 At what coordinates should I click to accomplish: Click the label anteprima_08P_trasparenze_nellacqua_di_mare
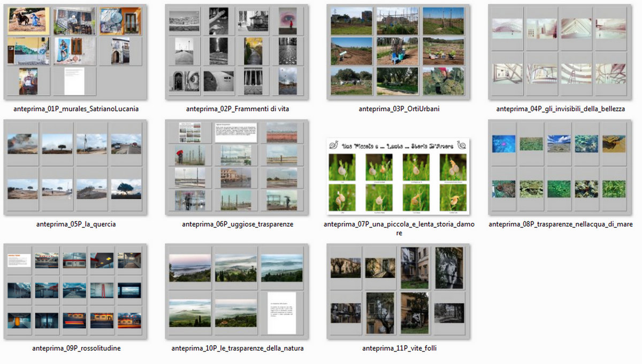[x=561, y=224]
